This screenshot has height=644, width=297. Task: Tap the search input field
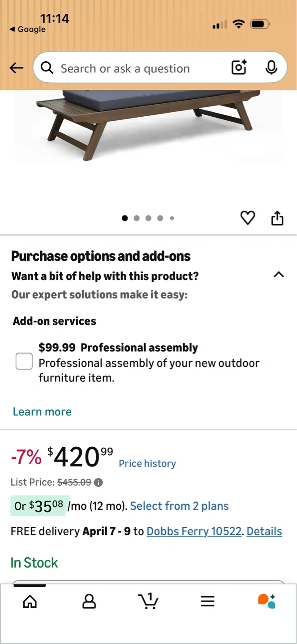click(134, 68)
